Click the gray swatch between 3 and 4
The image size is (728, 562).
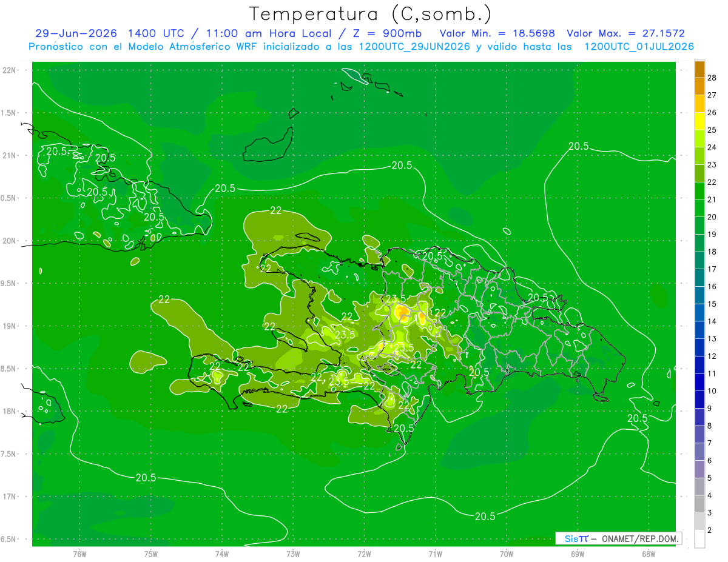(x=699, y=504)
